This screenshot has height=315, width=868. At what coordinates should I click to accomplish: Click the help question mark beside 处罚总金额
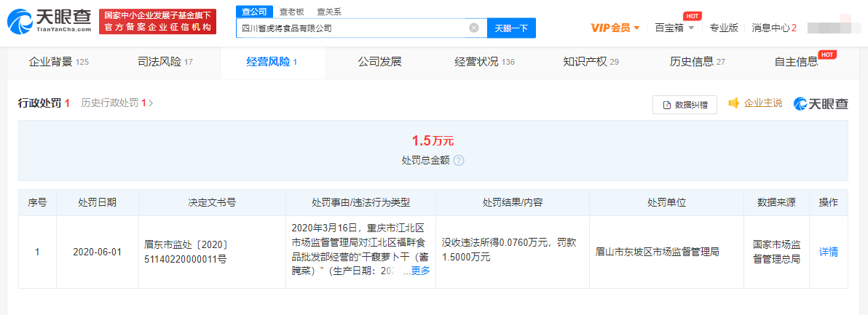coord(459,160)
